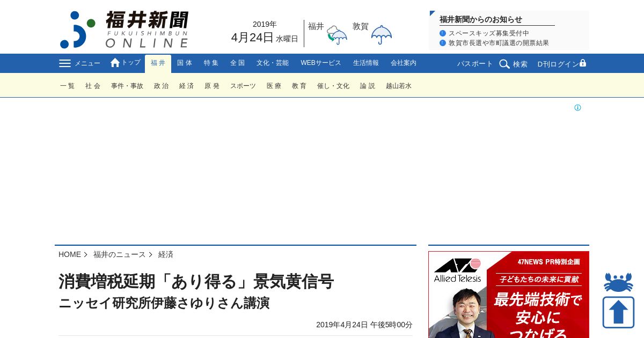Viewport: 644px width, 338px height.
Task: Open the 国体 navigation tab
Action: 185,63
